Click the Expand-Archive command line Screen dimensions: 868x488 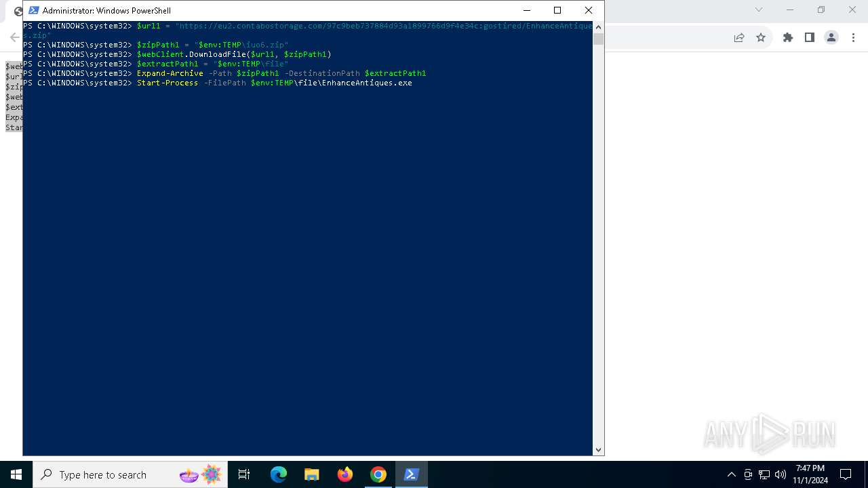(x=224, y=73)
